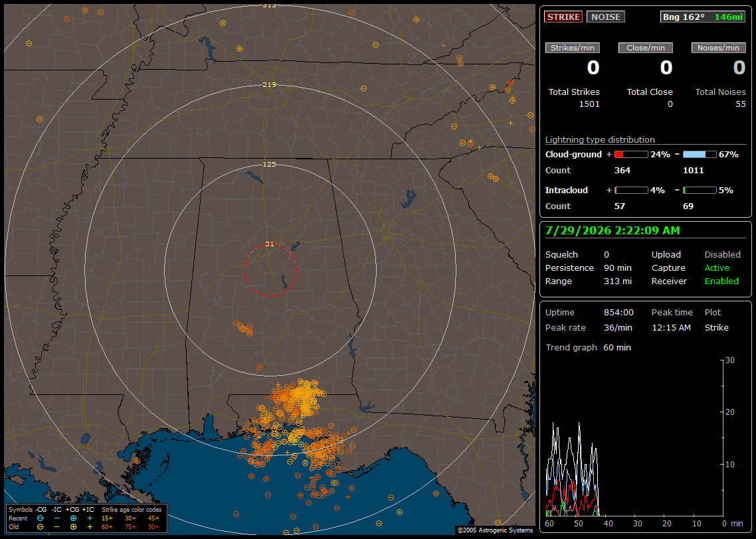The height and width of the screenshot is (539, 756).
Task: Change the Persistence 90 min value
Action: 618,268
